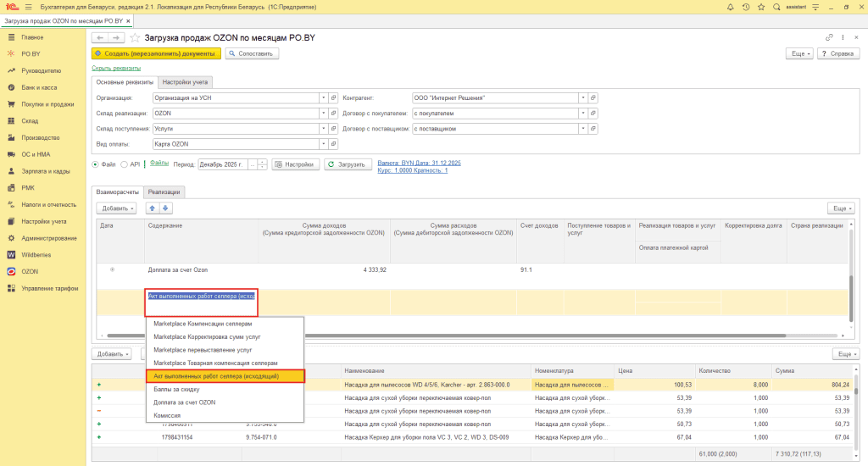
Task: Open the history clock icon
Action: [746, 7]
